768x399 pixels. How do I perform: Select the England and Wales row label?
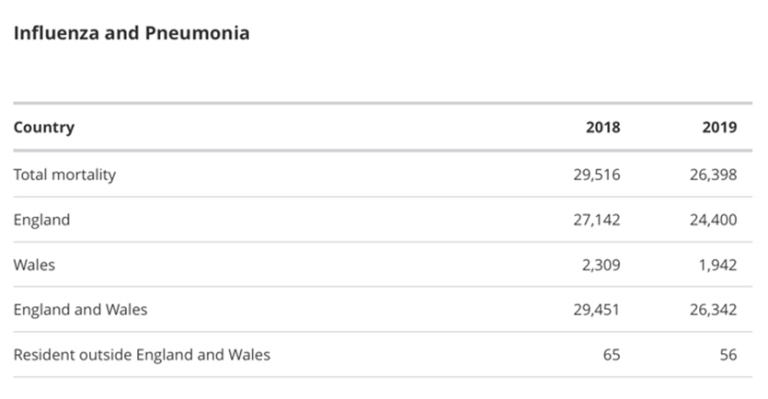click(x=80, y=310)
